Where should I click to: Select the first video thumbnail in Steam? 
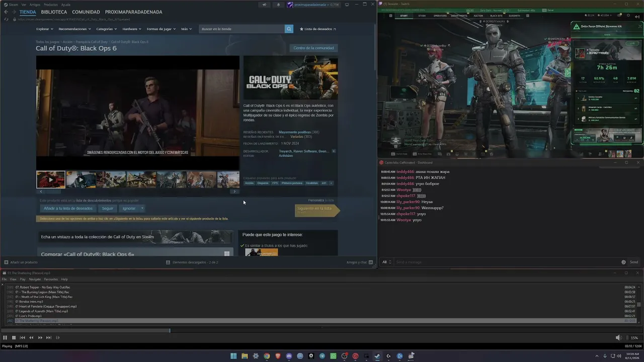click(x=50, y=179)
